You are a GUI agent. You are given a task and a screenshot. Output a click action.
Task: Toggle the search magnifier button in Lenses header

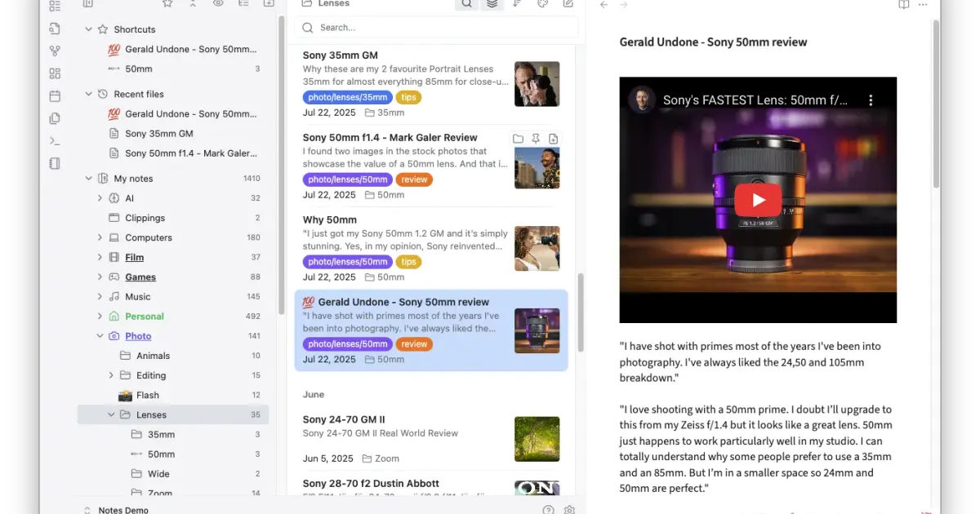point(466,4)
